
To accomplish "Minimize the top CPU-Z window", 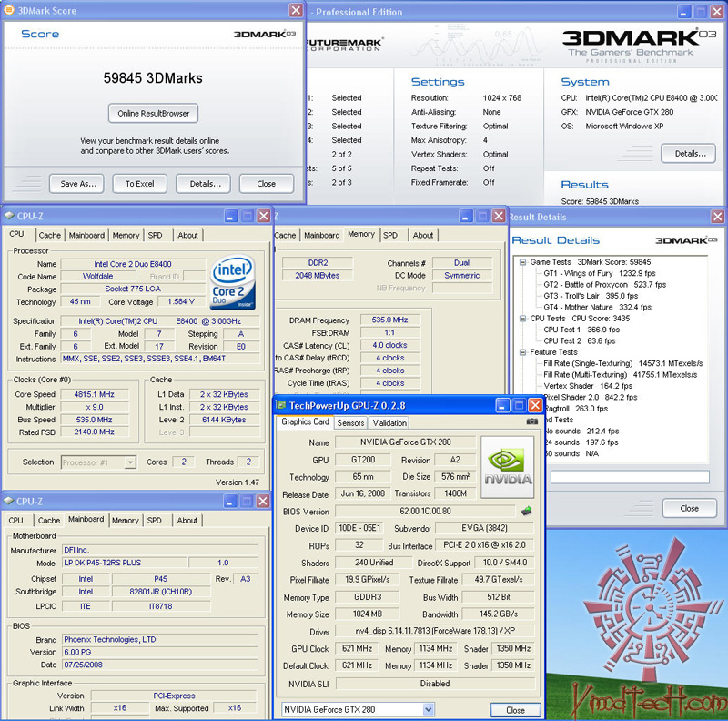I will [231, 216].
